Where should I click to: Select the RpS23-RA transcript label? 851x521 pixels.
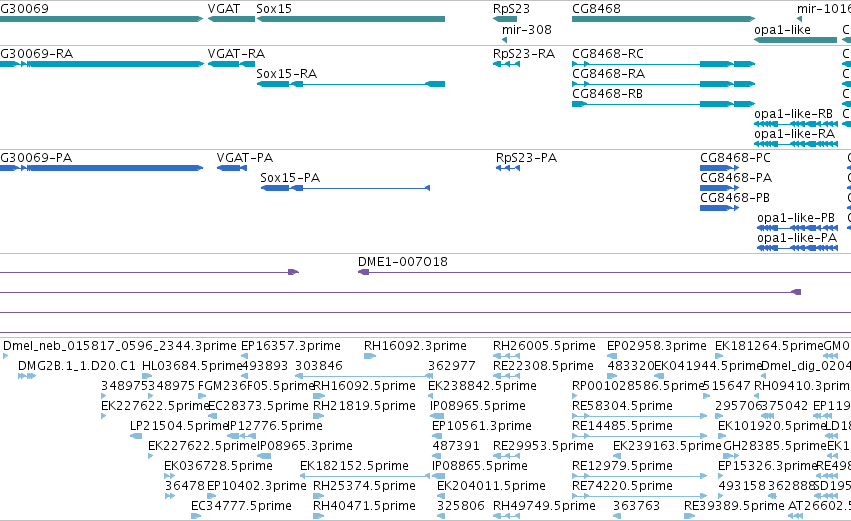(524, 54)
